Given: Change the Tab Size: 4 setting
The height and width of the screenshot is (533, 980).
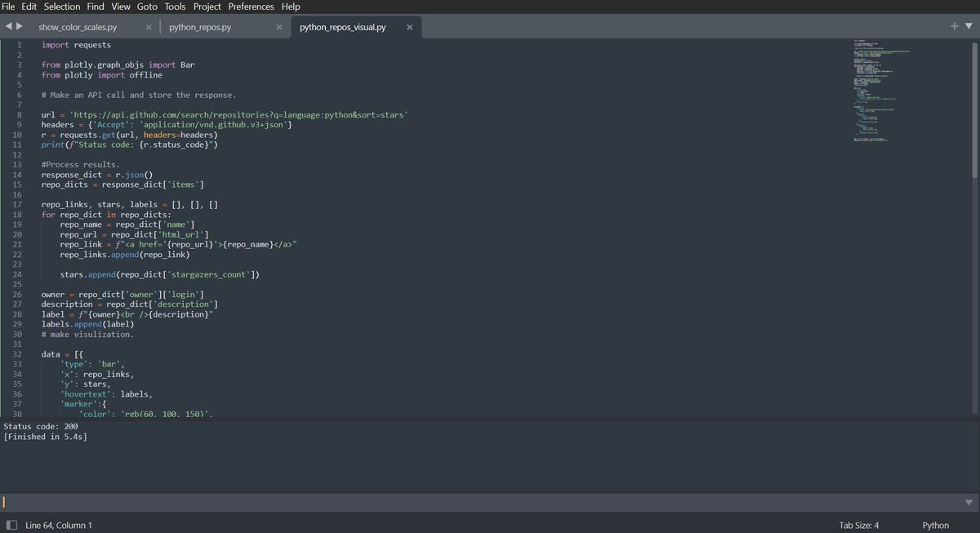Looking at the screenshot, I should (x=859, y=525).
